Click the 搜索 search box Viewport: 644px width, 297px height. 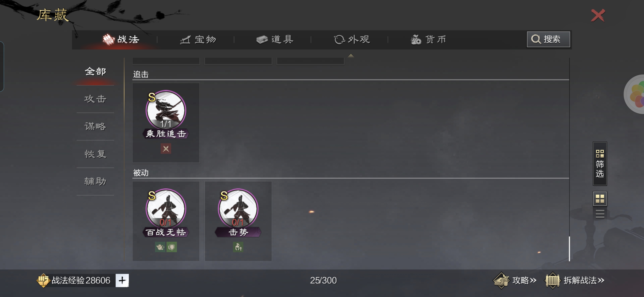tap(548, 39)
